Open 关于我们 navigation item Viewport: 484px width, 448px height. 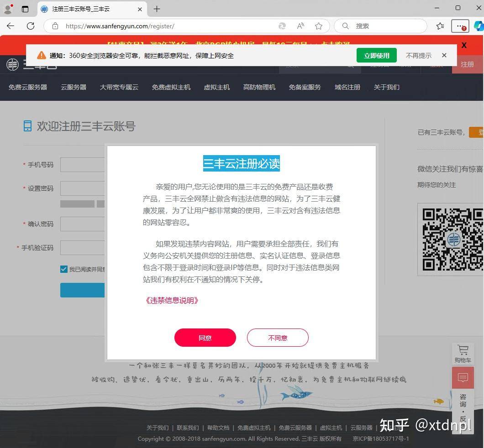click(x=386, y=87)
